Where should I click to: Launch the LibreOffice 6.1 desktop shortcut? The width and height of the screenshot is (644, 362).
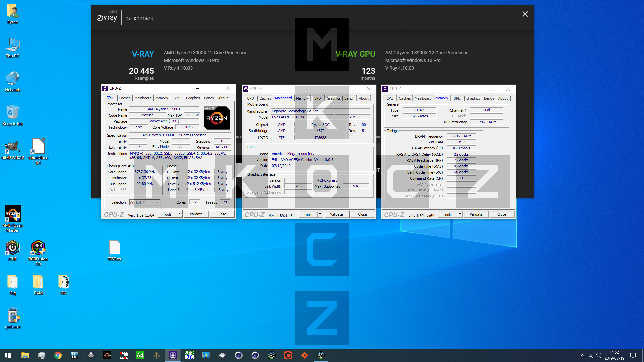pos(38,152)
